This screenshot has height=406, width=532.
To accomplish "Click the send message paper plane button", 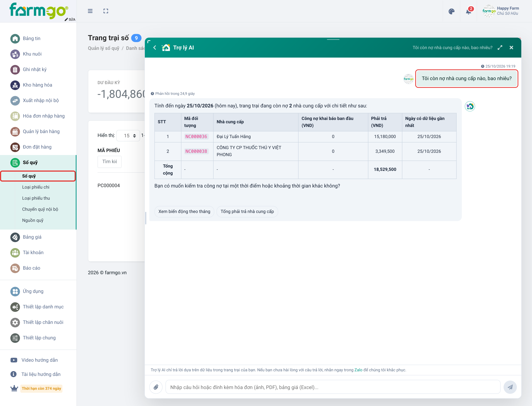I will click(x=510, y=387).
